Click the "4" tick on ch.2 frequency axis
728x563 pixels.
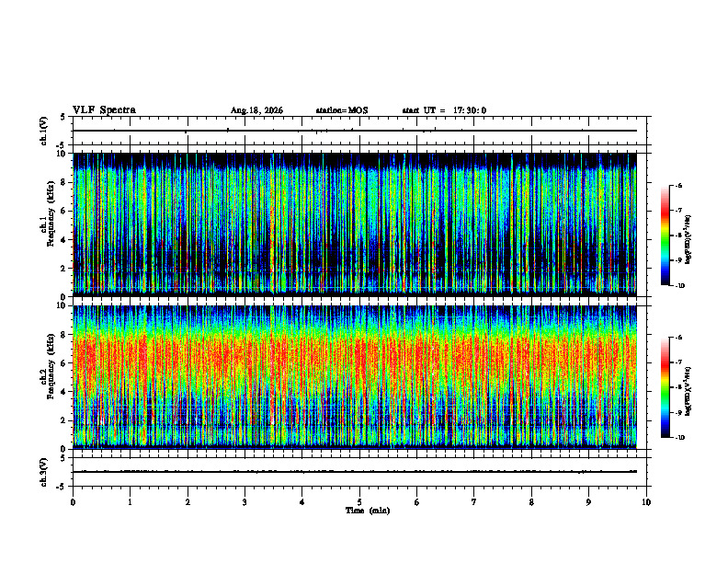(x=64, y=392)
